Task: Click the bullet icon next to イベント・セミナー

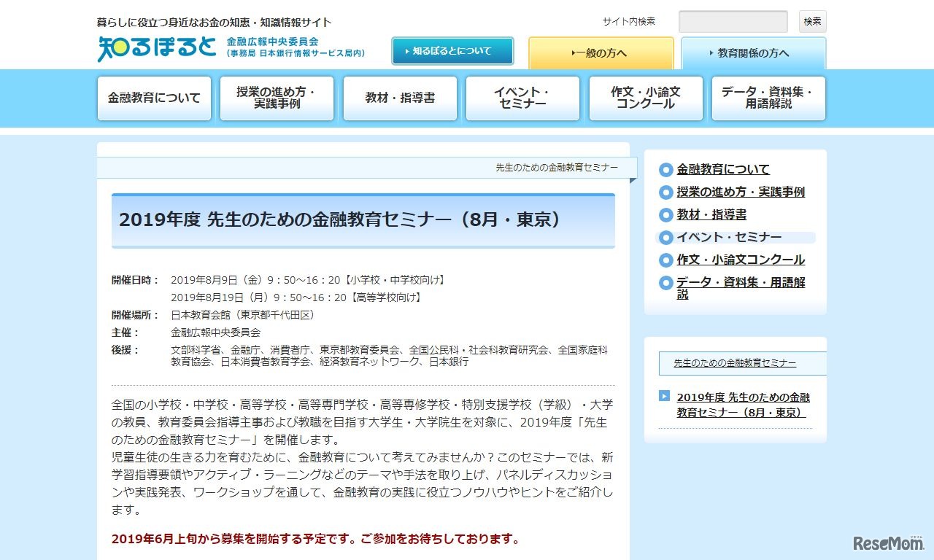Action: [665, 237]
